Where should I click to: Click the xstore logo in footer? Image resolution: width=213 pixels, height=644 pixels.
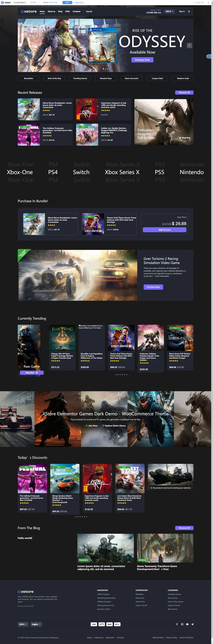tap(26, 592)
